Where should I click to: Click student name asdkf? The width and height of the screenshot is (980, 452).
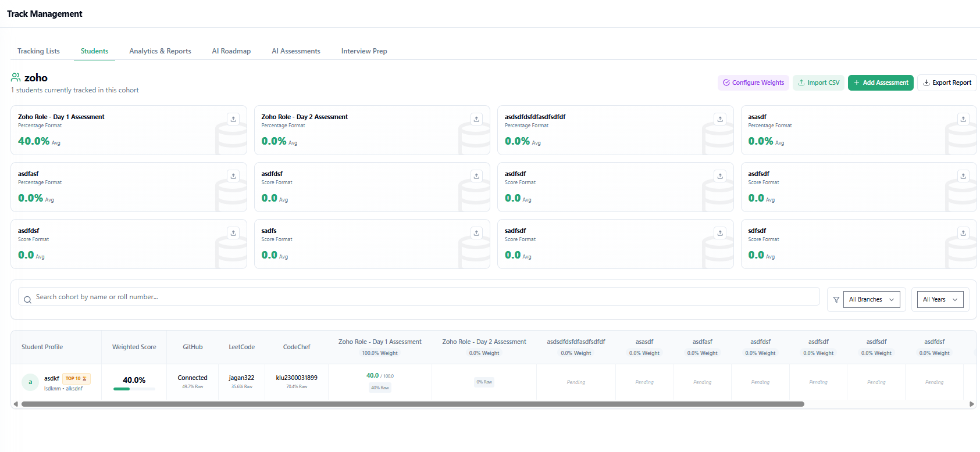point(52,378)
